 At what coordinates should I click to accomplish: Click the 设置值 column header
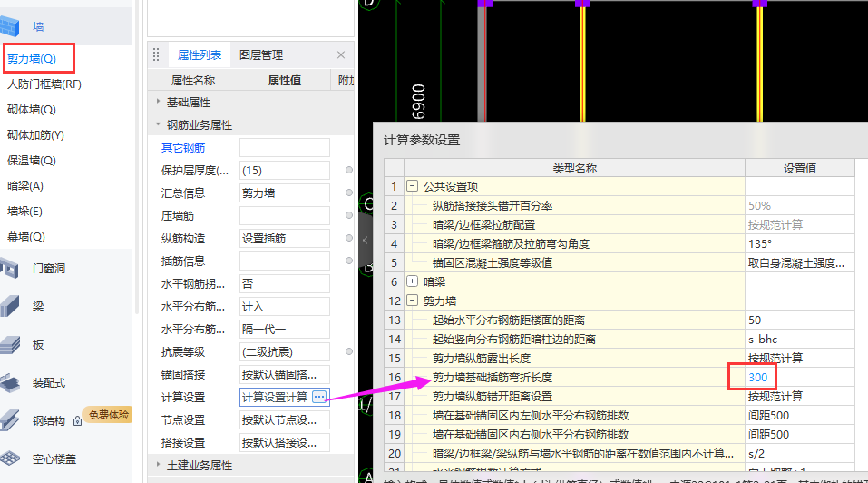pos(799,168)
